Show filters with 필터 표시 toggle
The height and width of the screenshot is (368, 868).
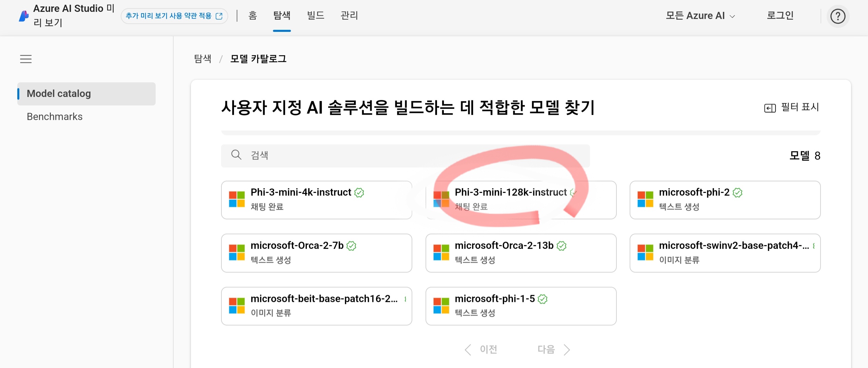click(800, 107)
